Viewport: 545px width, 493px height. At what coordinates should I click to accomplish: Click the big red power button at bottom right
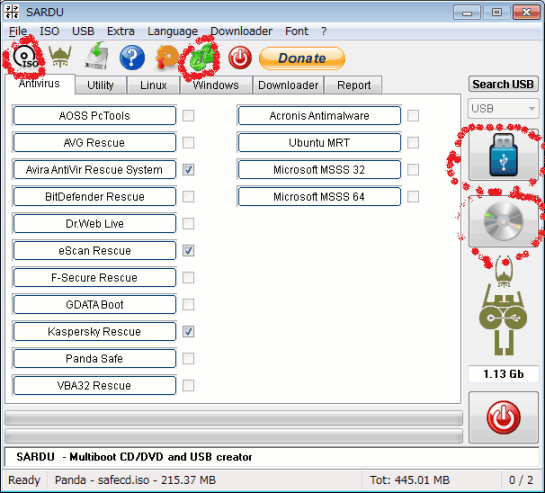point(503,417)
